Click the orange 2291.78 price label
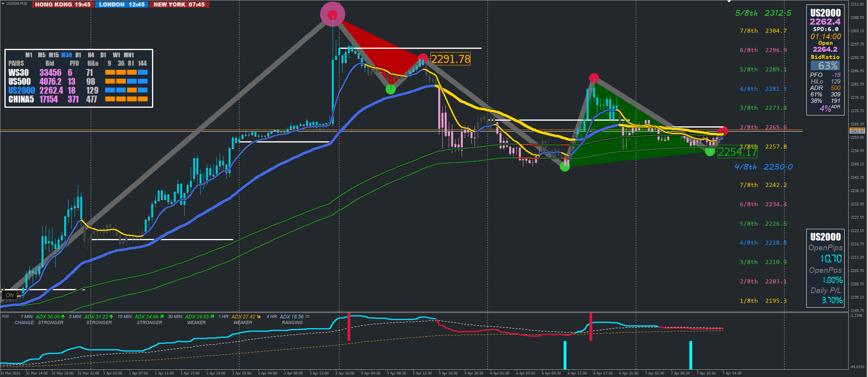This screenshot has height=377, width=868. pos(451,59)
